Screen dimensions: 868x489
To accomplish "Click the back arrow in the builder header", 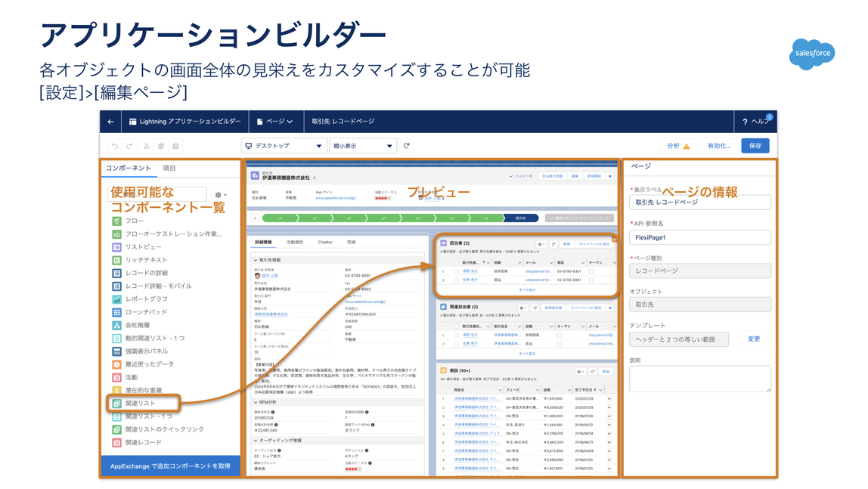I will click(110, 122).
